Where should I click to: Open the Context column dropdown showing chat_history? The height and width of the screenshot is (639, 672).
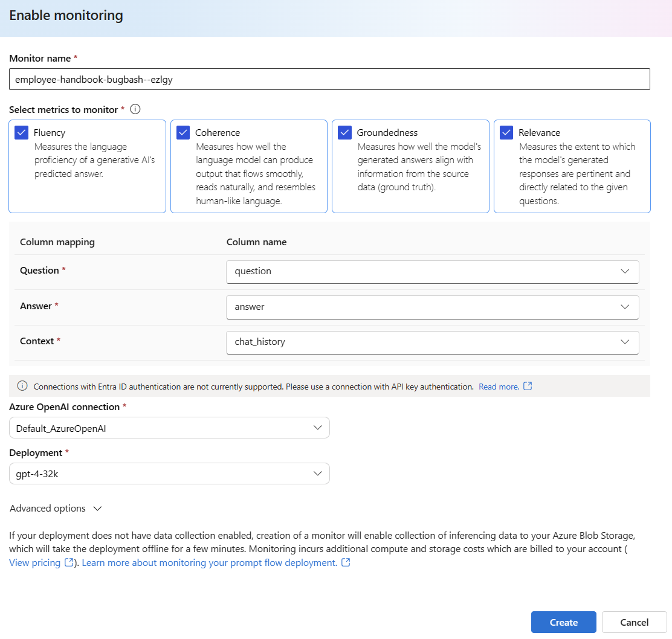(432, 342)
